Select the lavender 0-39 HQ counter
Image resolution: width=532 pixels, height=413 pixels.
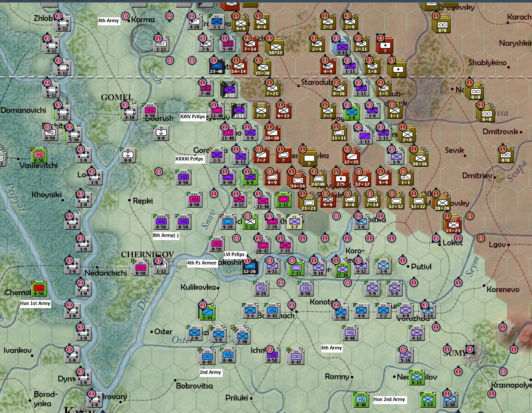coord(261,289)
